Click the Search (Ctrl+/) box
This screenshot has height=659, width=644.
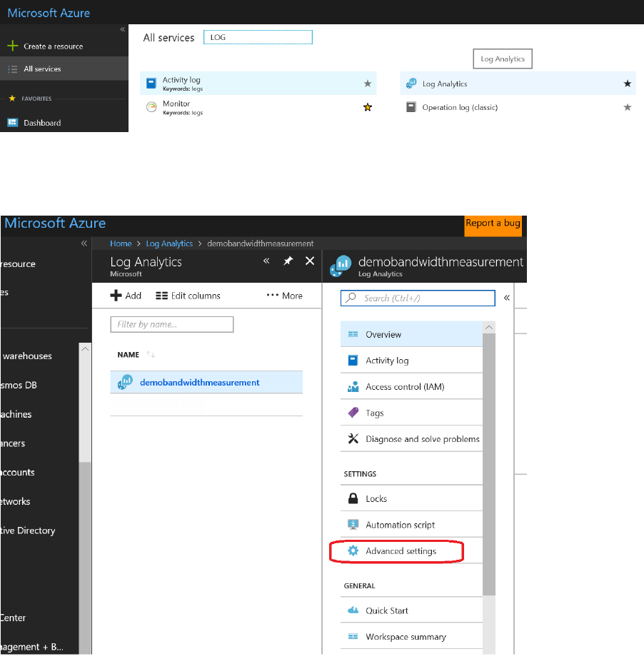[x=418, y=298]
